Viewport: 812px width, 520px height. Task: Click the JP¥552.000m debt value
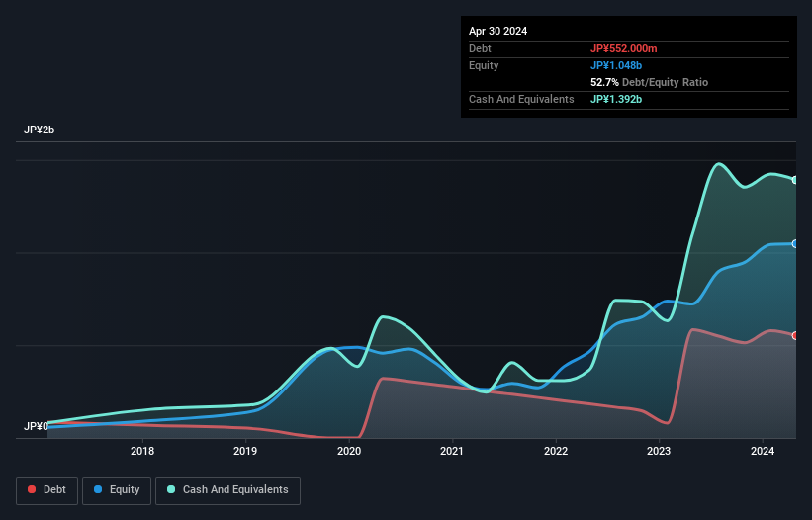coord(623,48)
